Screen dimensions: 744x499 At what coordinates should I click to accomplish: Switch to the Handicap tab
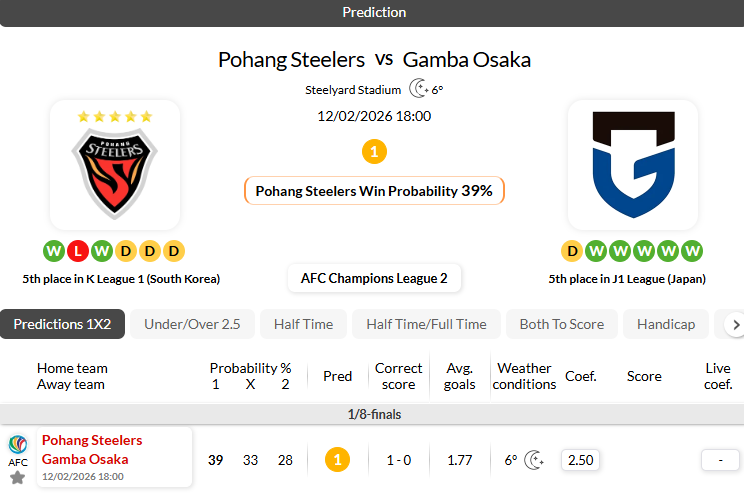[x=665, y=324]
